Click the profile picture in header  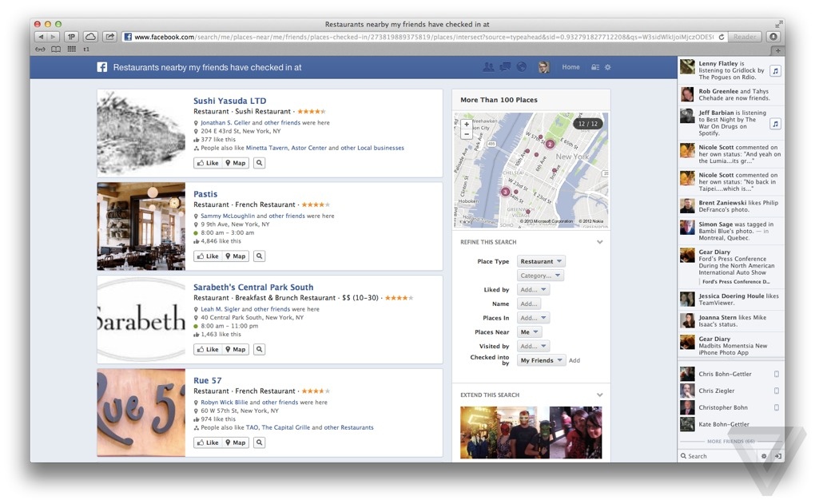coord(543,67)
